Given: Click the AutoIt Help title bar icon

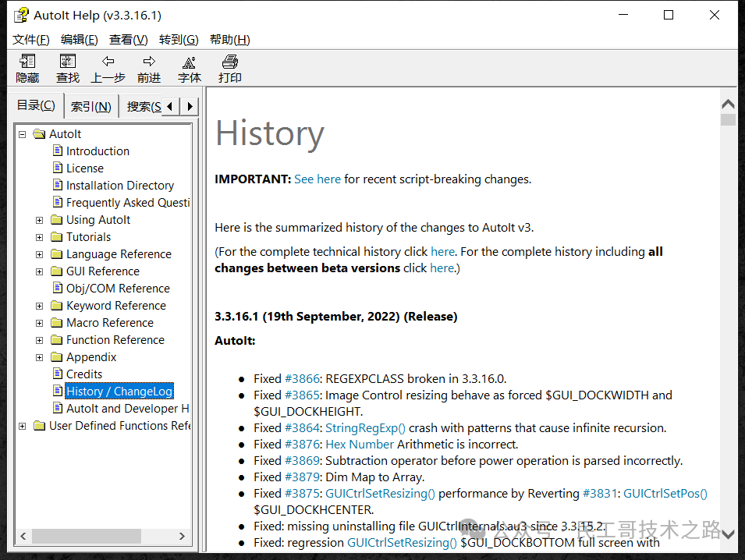Looking at the screenshot, I should [21, 16].
